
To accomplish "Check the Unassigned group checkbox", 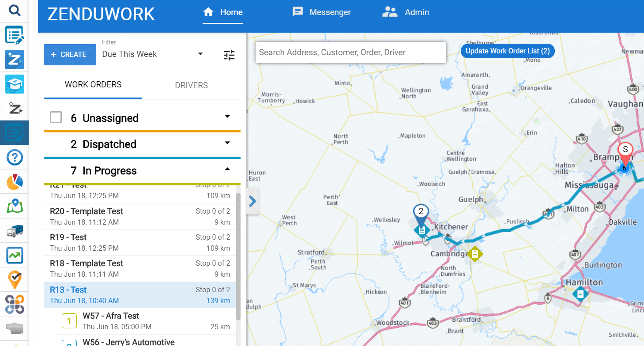I will pyautogui.click(x=56, y=117).
